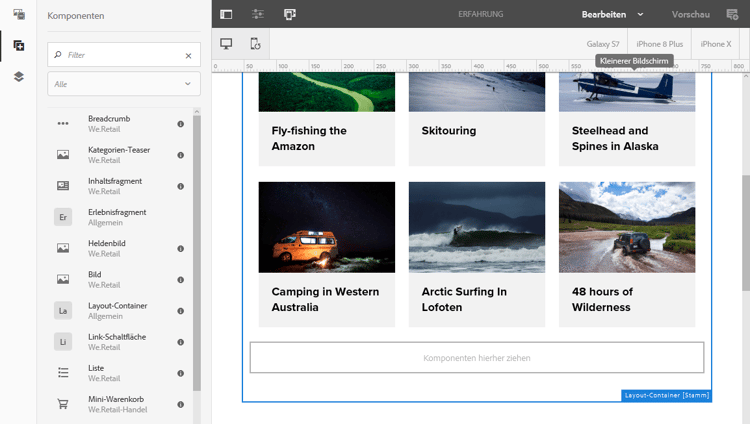Open Camping in Western Australia title

[325, 299]
